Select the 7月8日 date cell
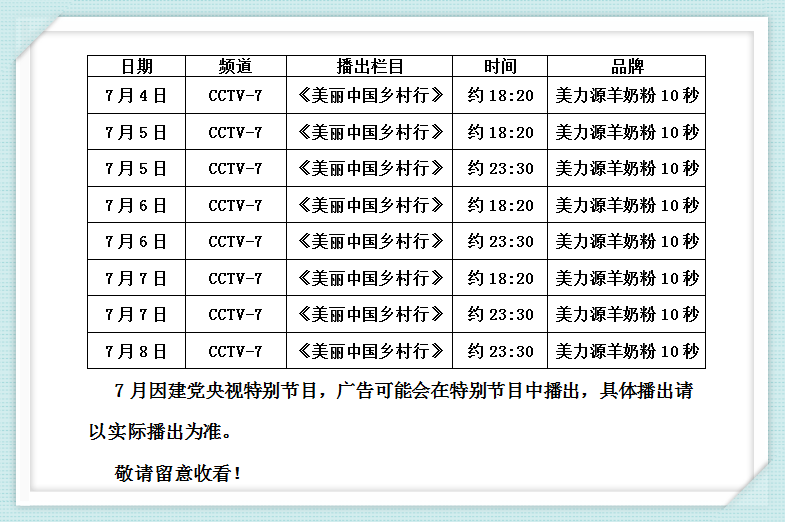 click(136, 351)
